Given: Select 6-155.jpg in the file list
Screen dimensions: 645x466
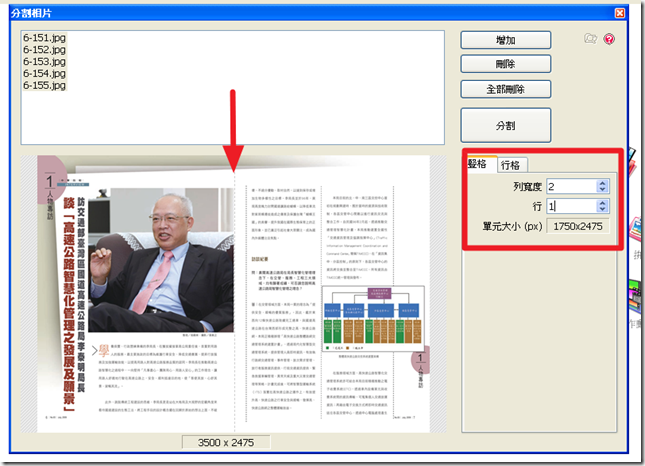Looking at the screenshot, I should pyautogui.click(x=44, y=86).
